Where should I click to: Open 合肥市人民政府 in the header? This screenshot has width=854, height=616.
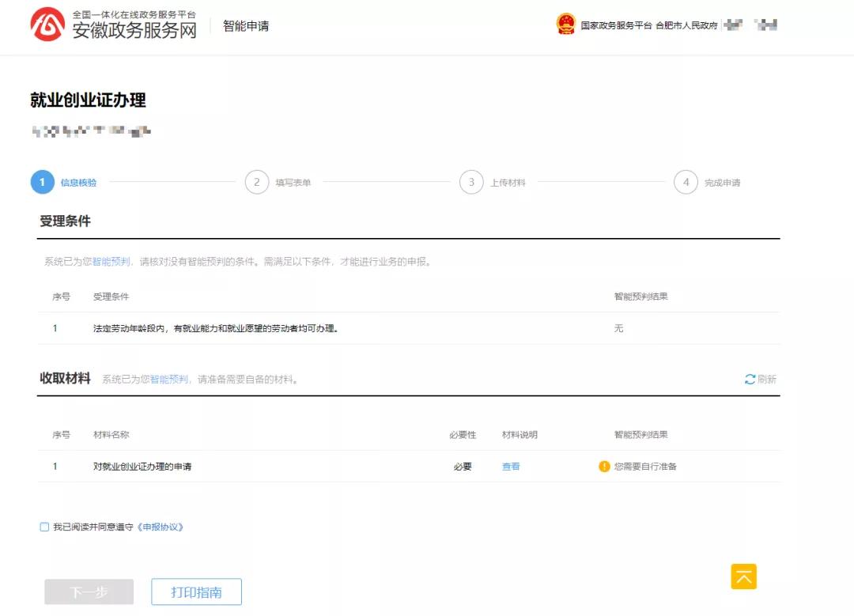tap(685, 25)
